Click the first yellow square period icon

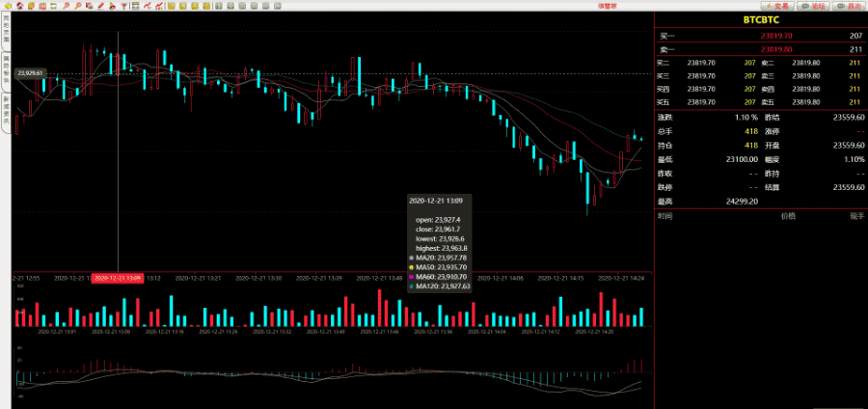click(x=171, y=6)
